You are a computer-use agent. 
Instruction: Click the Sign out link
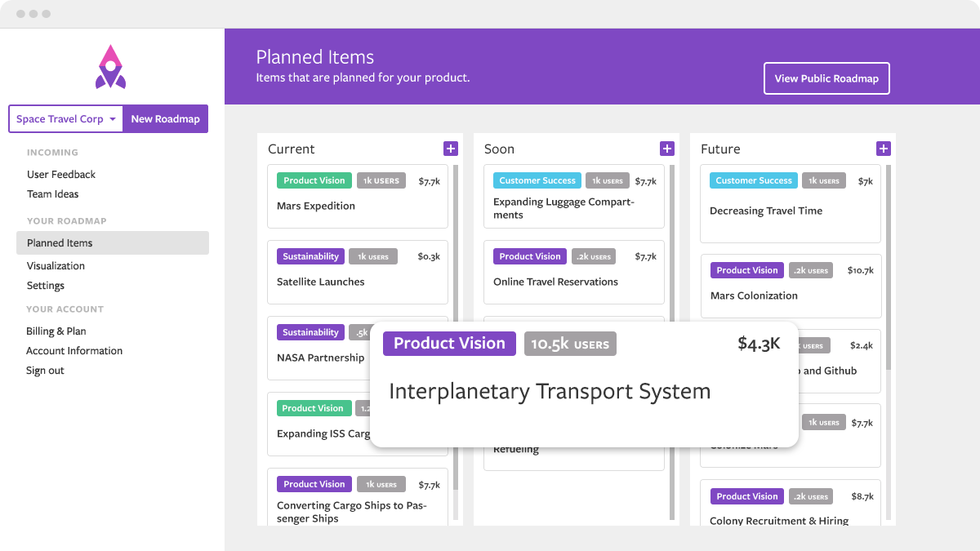[45, 371]
